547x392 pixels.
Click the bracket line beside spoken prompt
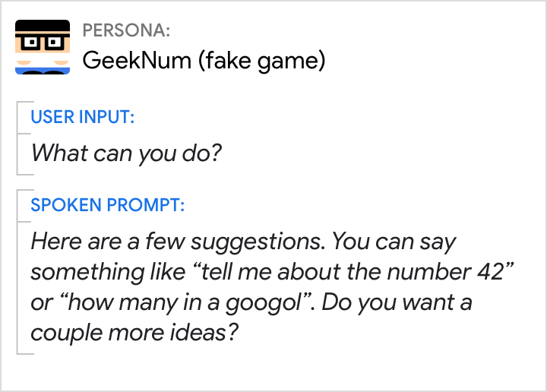click(x=17, y=271)
